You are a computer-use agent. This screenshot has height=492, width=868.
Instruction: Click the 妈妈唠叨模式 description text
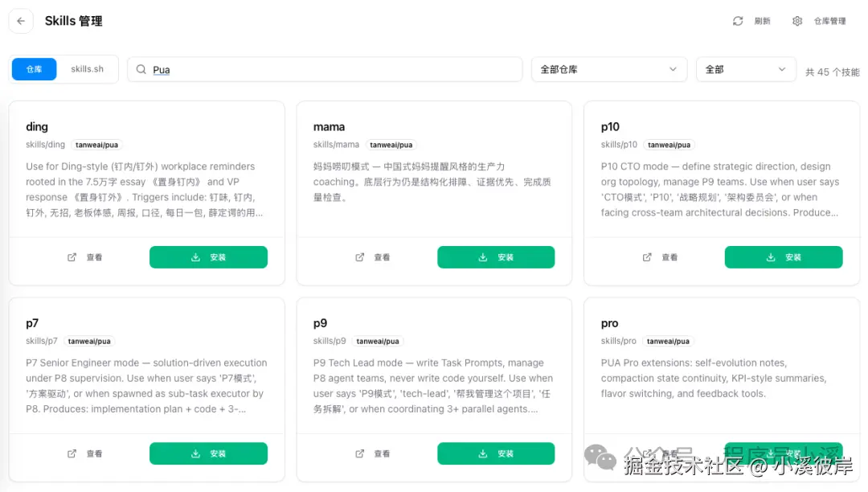pos(432,182)
